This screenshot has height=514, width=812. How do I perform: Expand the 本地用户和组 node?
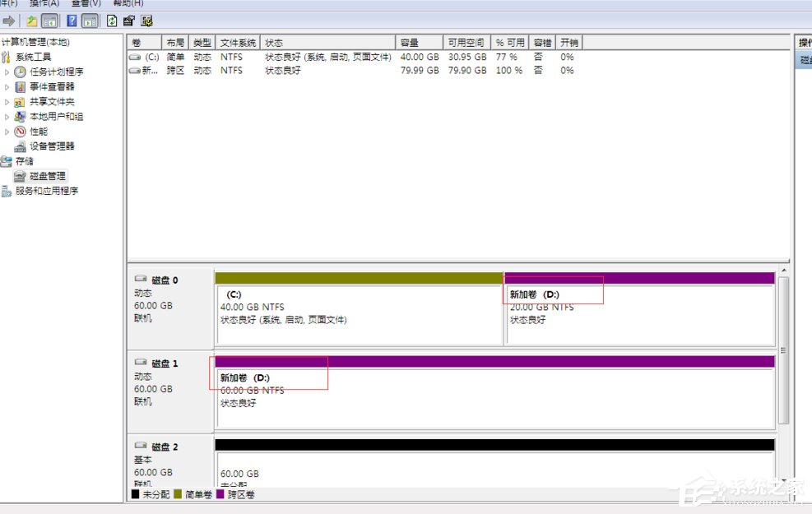pos(7,116)
